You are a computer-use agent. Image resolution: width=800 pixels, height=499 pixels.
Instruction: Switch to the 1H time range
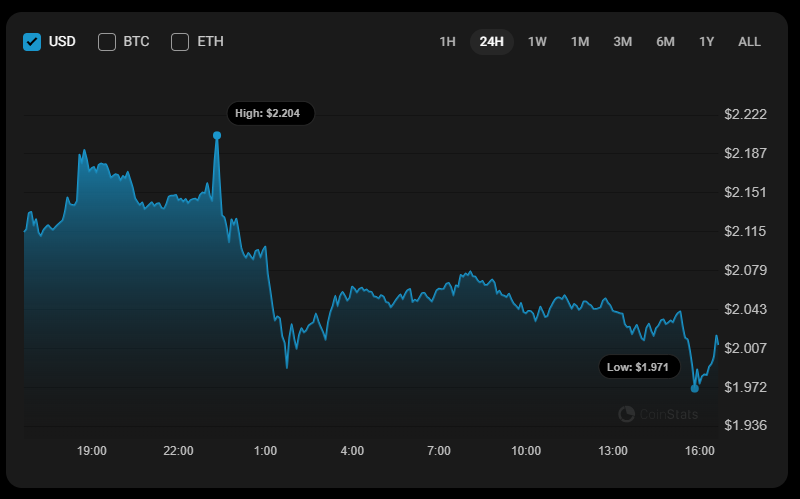coord(447,42)
